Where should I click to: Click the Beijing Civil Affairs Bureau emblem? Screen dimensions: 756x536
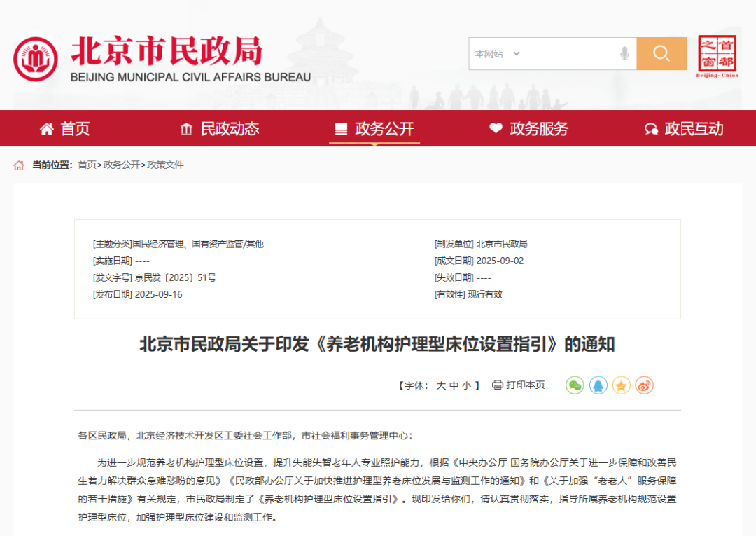(36, 59)
